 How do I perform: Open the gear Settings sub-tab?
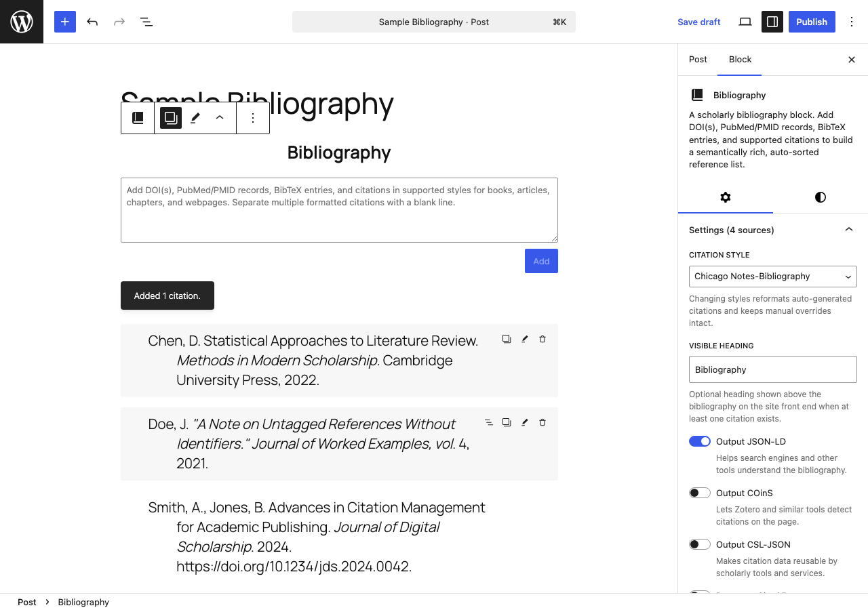[x=726, y=197]
